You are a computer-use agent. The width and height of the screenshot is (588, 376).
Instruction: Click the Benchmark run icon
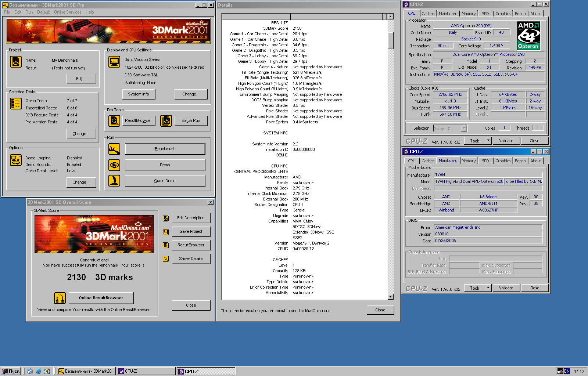tap(114, 149)
